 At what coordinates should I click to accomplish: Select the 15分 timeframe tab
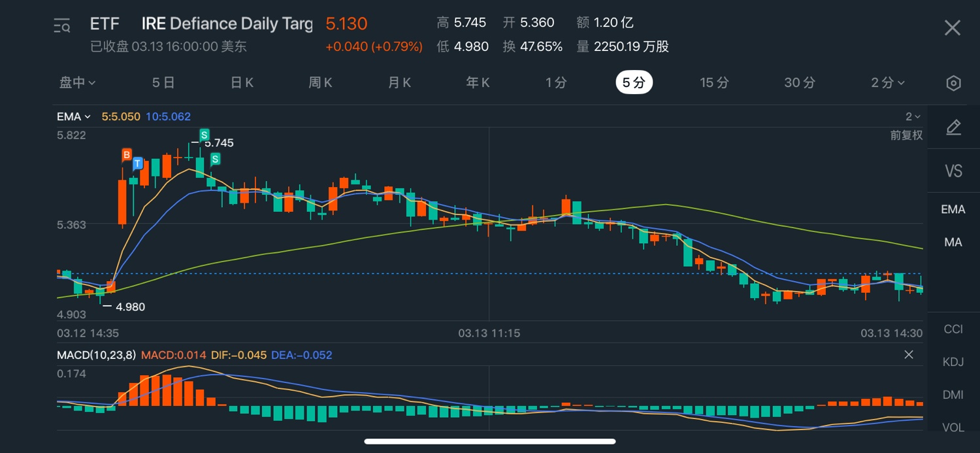tap(714, 83)
